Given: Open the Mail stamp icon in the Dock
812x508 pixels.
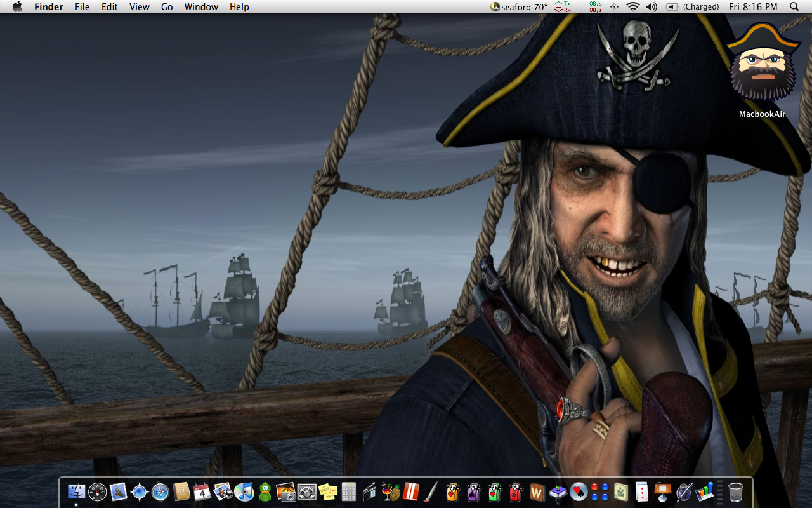Looking at the screenshot, I should coord(119,491).
